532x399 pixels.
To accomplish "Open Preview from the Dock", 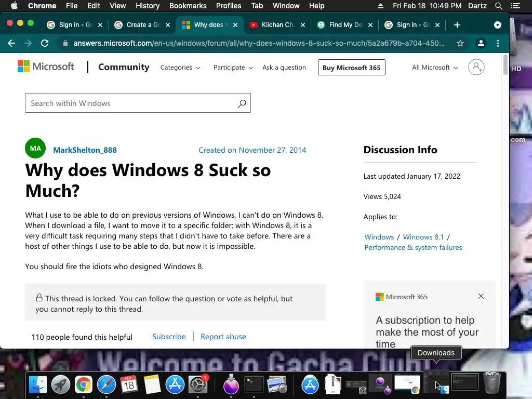I will point(277,384).
